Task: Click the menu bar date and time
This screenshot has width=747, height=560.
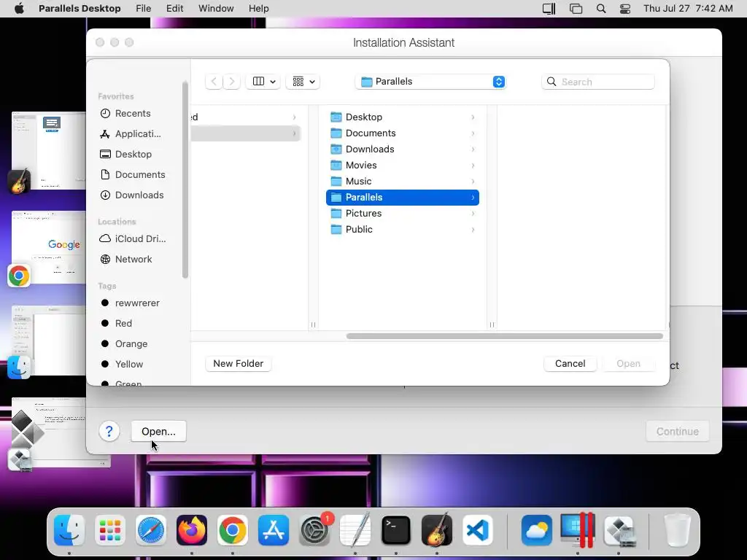Action: point(688,9)
